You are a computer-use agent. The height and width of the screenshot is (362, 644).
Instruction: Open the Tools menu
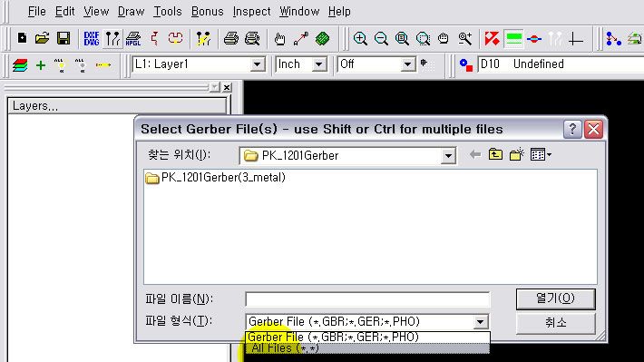(168, 12)
